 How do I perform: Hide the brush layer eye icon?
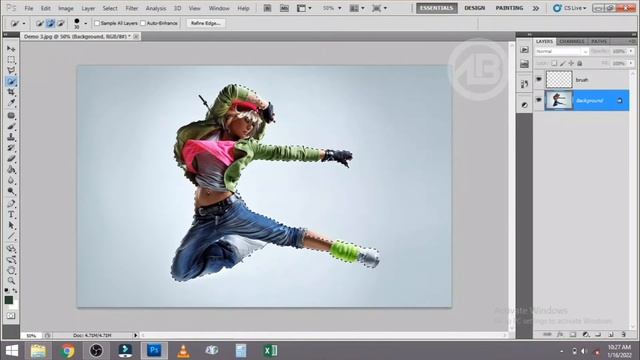click(539, 79)
